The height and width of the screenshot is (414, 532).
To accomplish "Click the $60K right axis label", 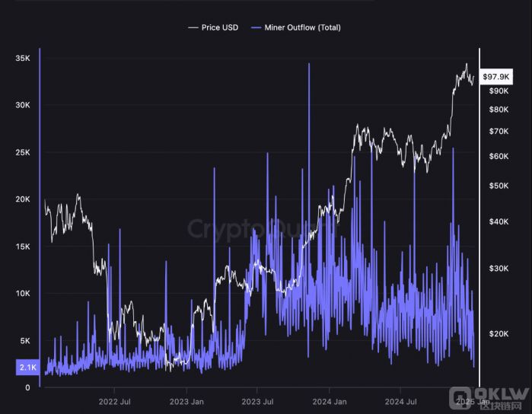I will [499, 156].
